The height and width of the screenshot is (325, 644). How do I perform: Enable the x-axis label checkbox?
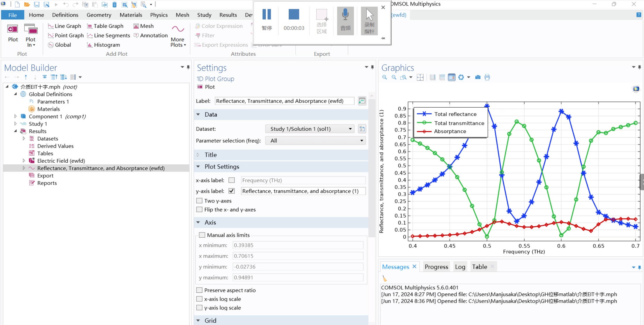coord(232,180)
